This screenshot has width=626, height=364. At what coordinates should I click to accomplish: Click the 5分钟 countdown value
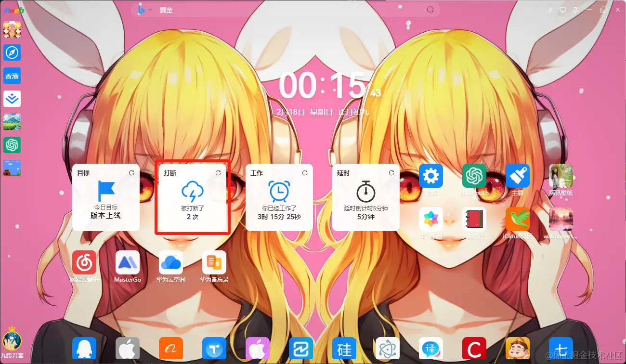point(366,217)
